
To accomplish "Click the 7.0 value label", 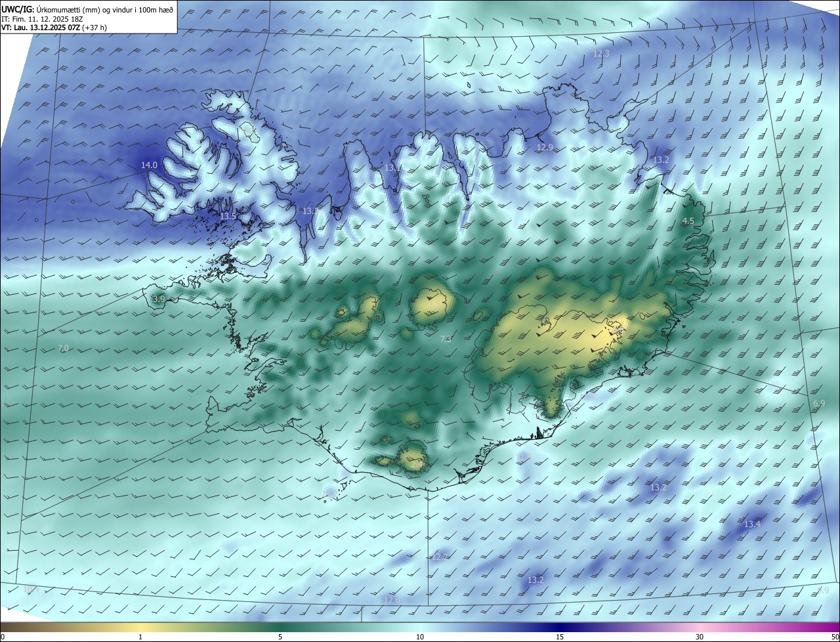I will (x=63, y=348).
